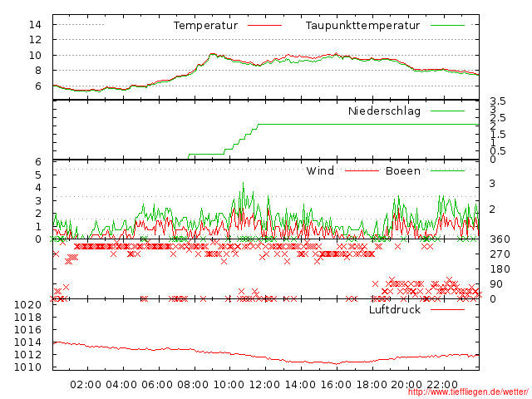Viewport: 532px width, 399px height.
Task: Click the 22:00 time axis label
Action: (442, 385)
